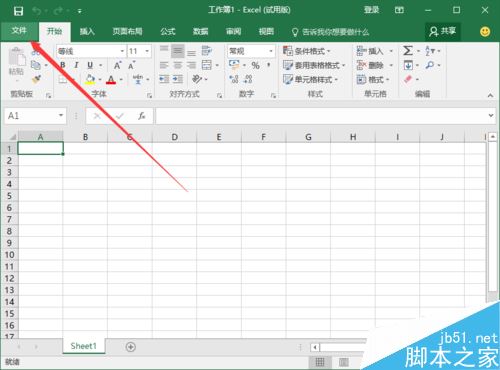Click the AutoSum sigma icon
The width and height of the screenshot is (500, 370).
tap(408, 51)
